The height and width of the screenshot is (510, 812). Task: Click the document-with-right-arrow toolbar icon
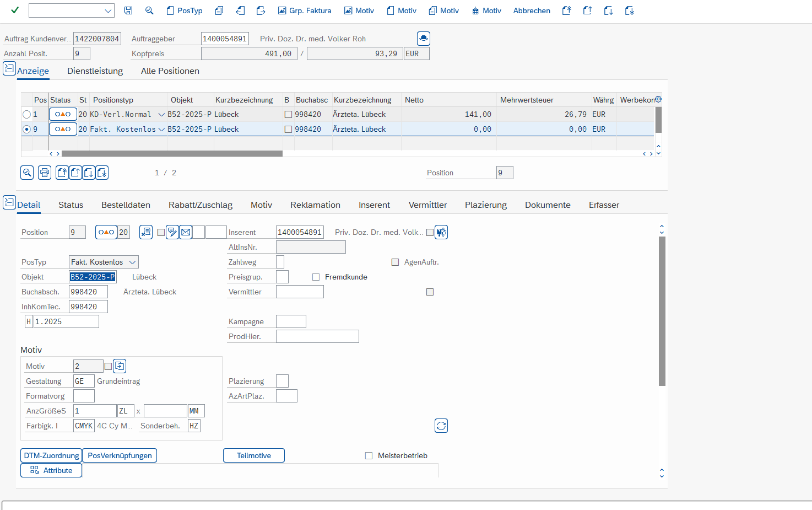coord(261,10)
